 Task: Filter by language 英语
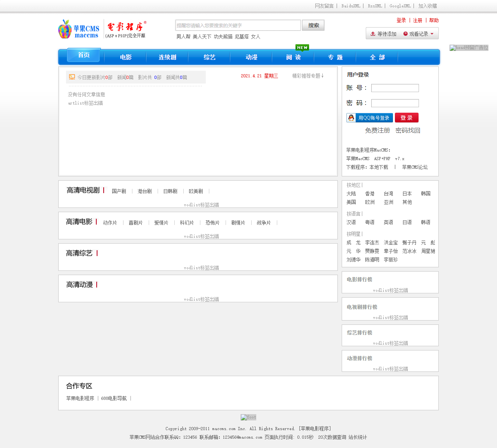[x=388, y=222]
